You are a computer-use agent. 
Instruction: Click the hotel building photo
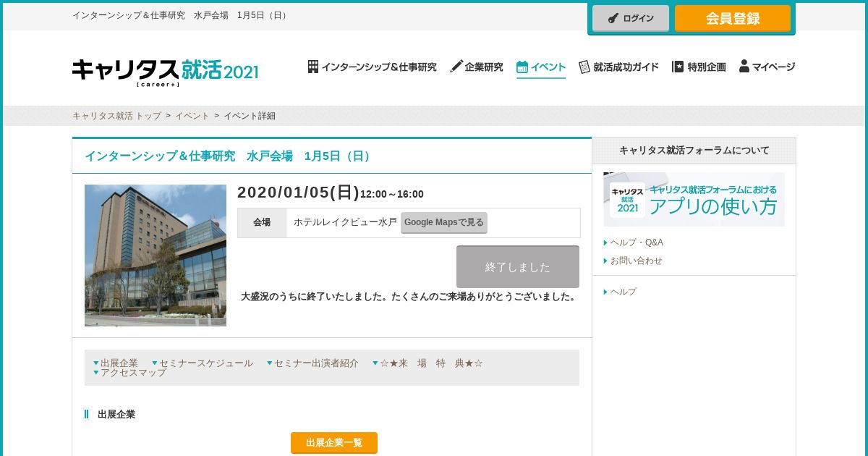click(x=156, y=256)
